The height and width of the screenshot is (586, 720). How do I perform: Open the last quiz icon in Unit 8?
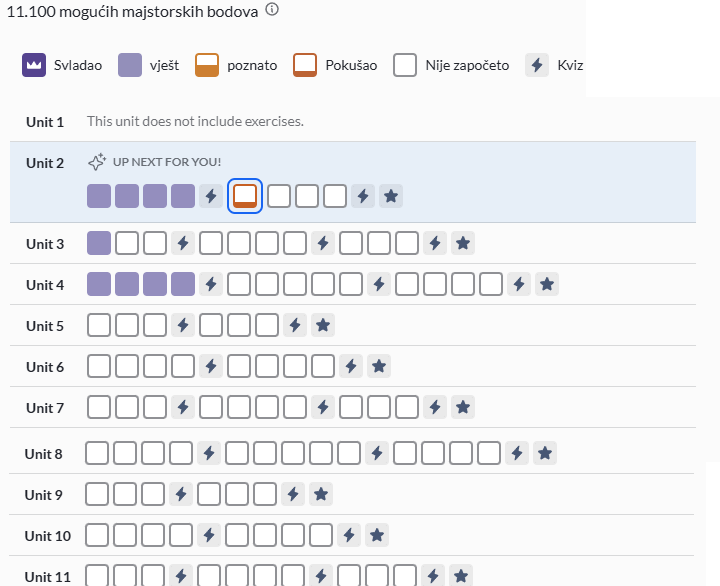point(516,454)
